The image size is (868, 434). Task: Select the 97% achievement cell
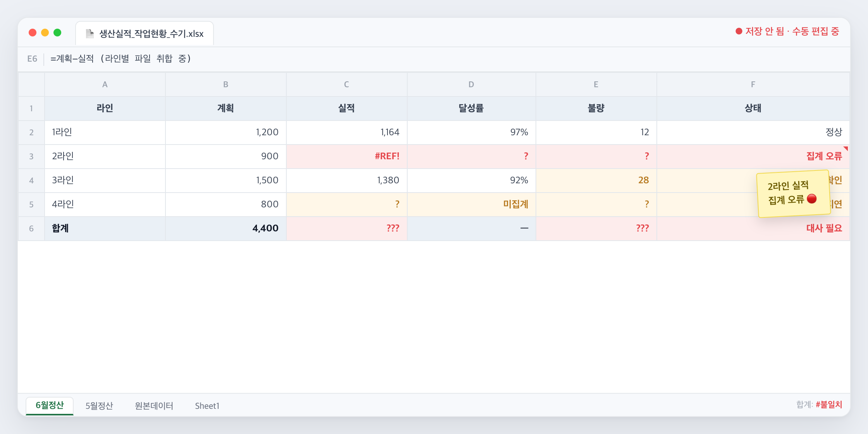point(472,133)
